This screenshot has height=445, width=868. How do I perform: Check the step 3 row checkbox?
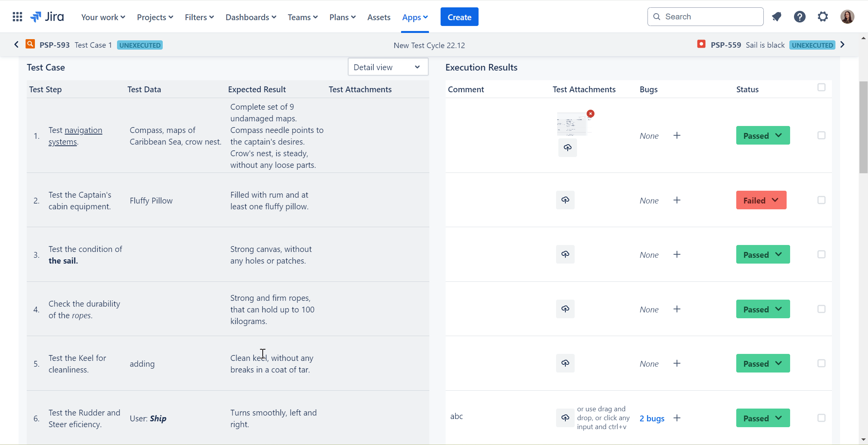(821, 254)
